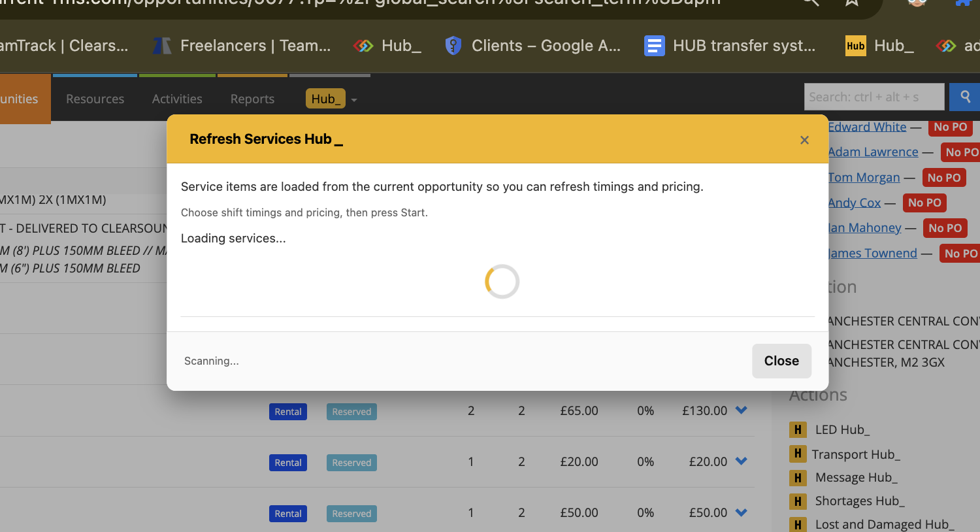Open Edward White contact link

coord(867,127)
